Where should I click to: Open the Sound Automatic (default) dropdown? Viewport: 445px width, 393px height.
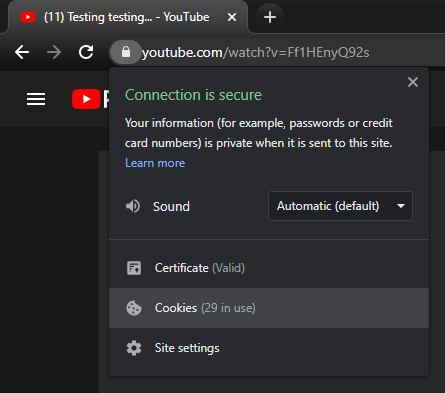click(340, 206)
